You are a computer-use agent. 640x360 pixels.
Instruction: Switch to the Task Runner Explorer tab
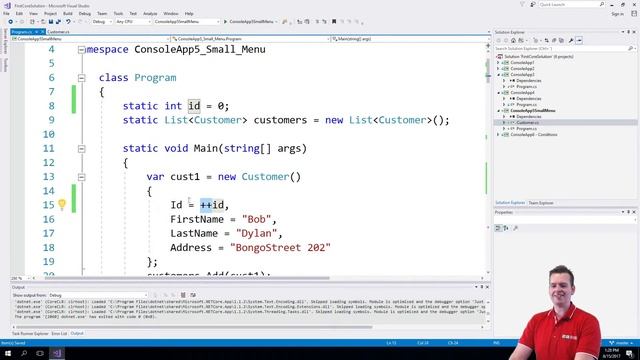click(x=30, y=333)
